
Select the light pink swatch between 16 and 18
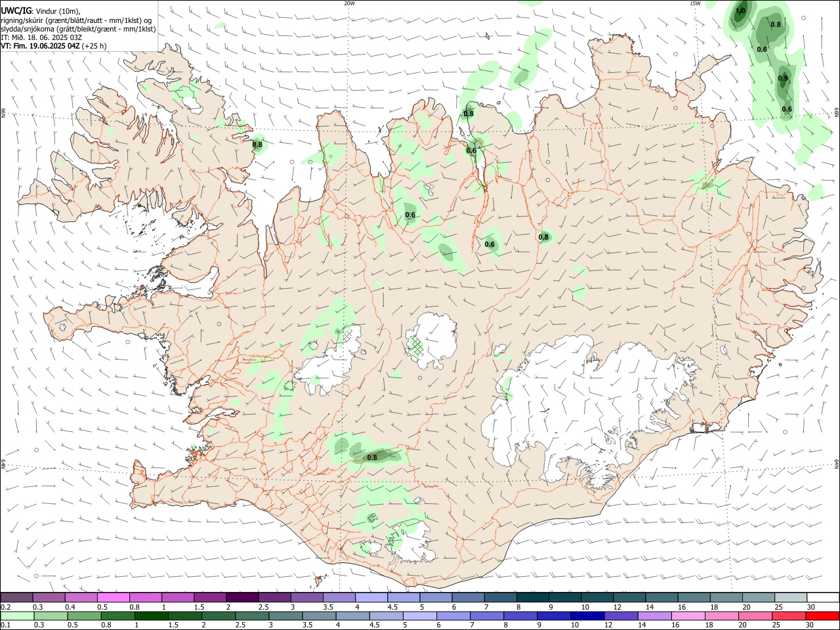pyautogui.click(x=688, y=616)
